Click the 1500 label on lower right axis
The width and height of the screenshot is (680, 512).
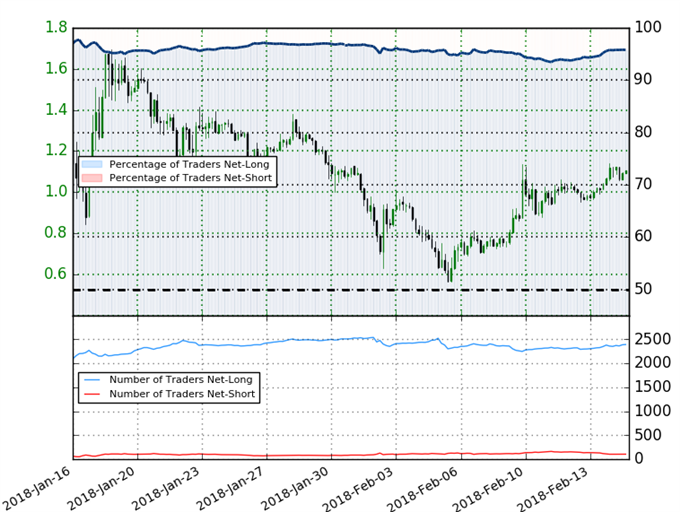tap(653, 387)
